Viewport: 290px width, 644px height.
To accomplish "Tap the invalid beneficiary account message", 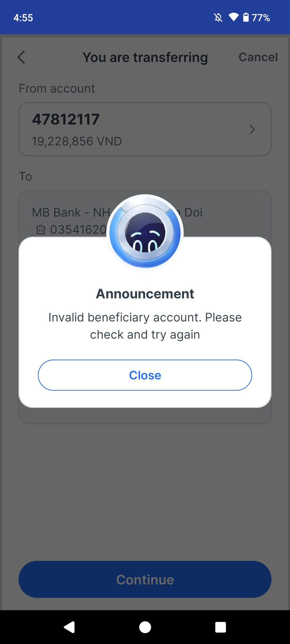I will [x=145, y=326].
